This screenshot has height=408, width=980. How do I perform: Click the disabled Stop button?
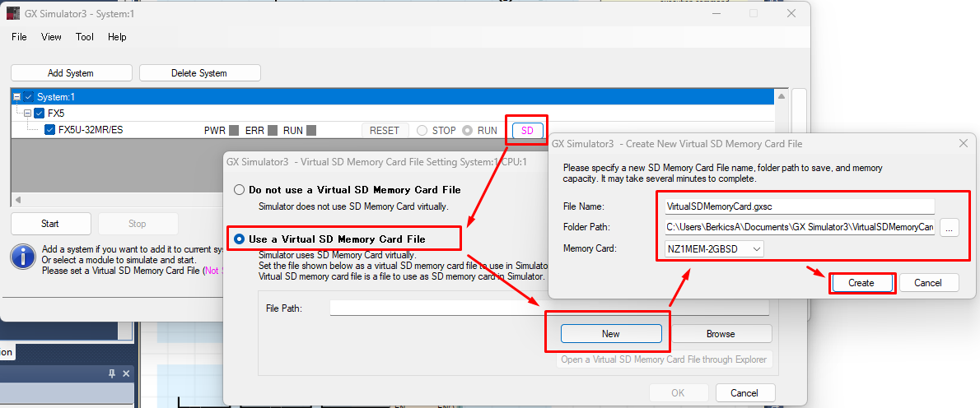pos(138,224)
